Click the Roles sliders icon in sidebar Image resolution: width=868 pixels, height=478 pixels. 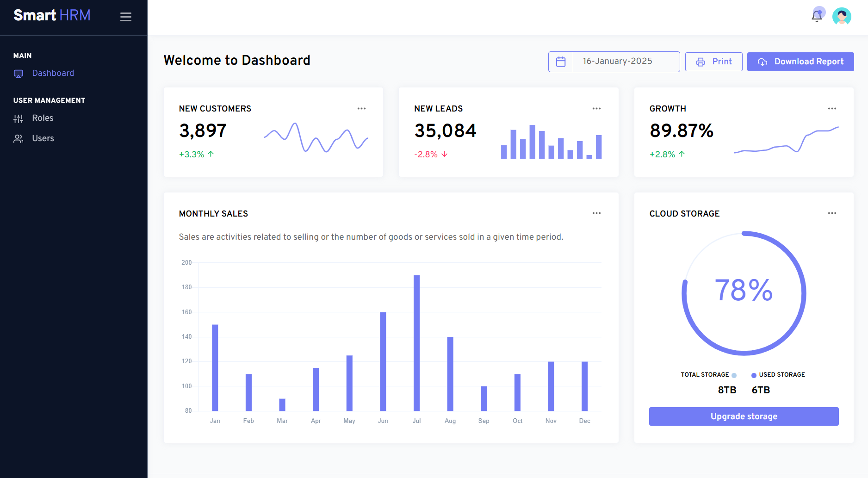(x=19, y=118)
